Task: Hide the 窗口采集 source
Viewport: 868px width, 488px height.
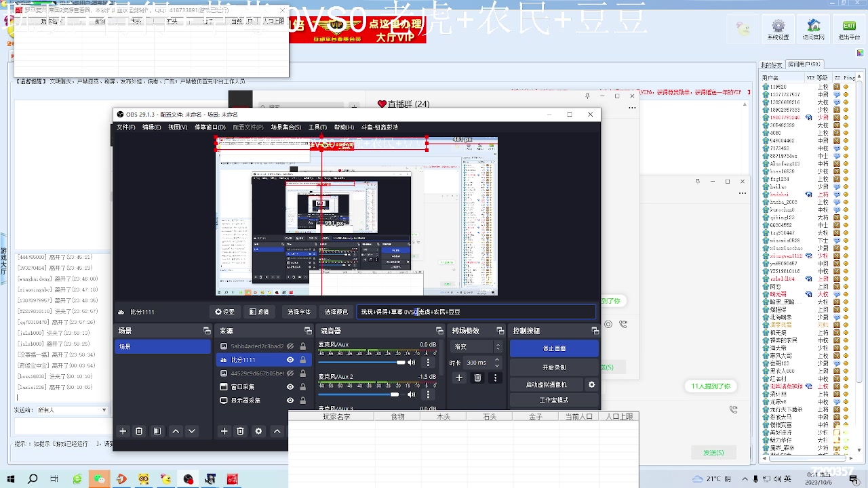Action: tap(290, 387)
